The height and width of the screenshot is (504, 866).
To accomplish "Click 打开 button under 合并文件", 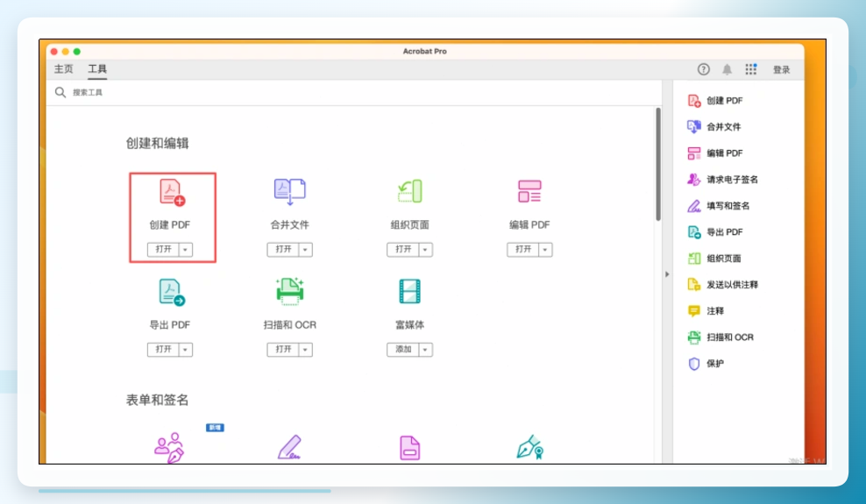I will tap(283, 250).
